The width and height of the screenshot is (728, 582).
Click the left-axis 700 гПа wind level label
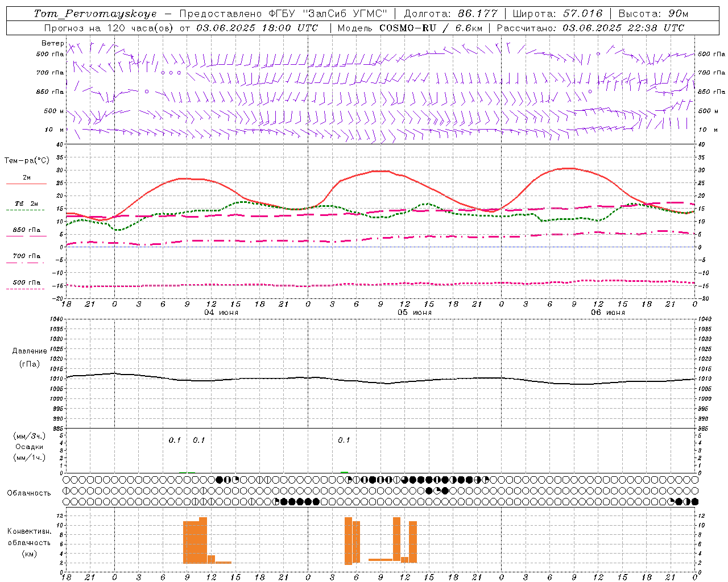(x=50, y=73)
